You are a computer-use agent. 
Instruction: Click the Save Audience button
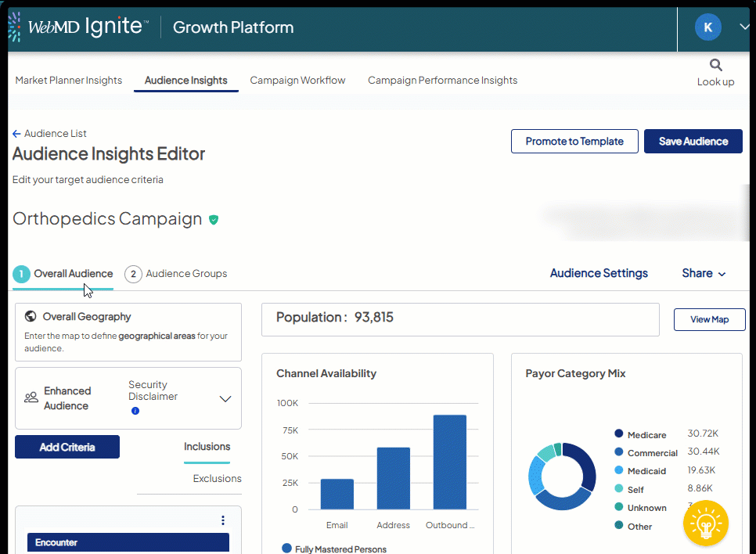pyautogui.click(x=693, y=142)
